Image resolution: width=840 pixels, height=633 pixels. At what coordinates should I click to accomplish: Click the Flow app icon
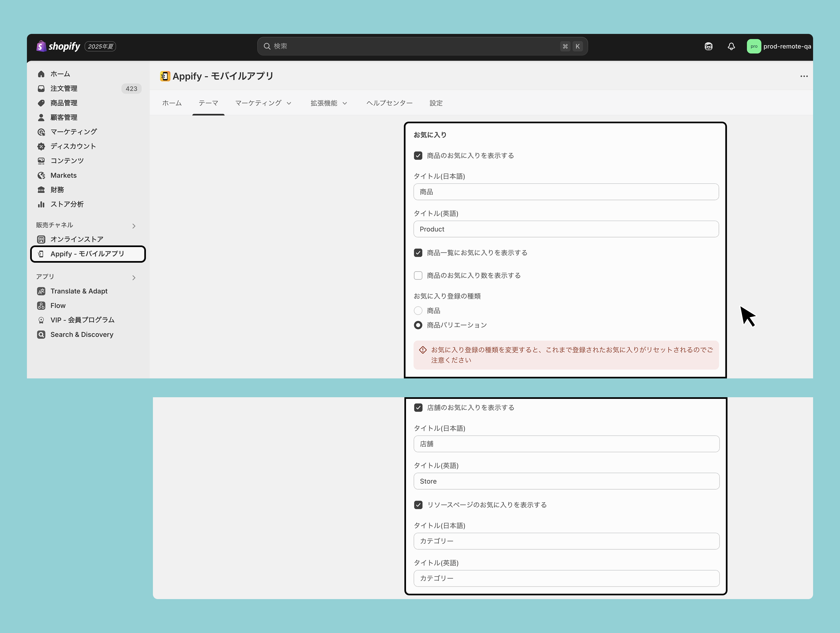(x=41, y=305)
